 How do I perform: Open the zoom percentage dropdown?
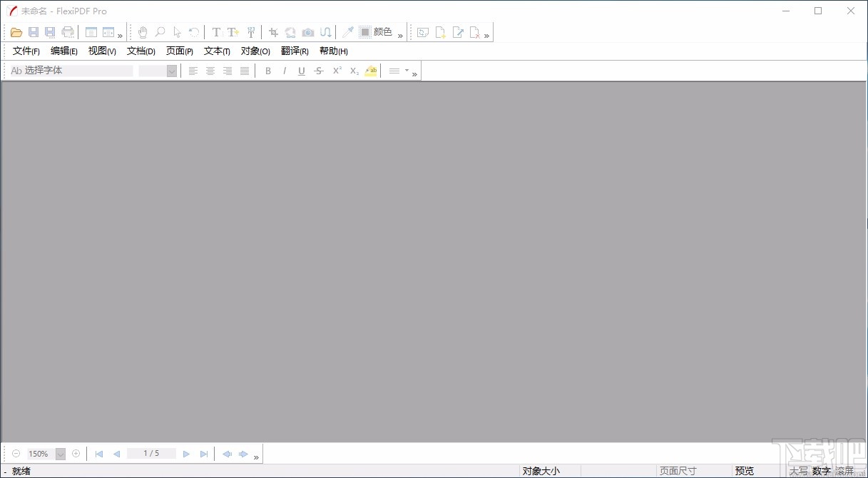coord(61,454)
